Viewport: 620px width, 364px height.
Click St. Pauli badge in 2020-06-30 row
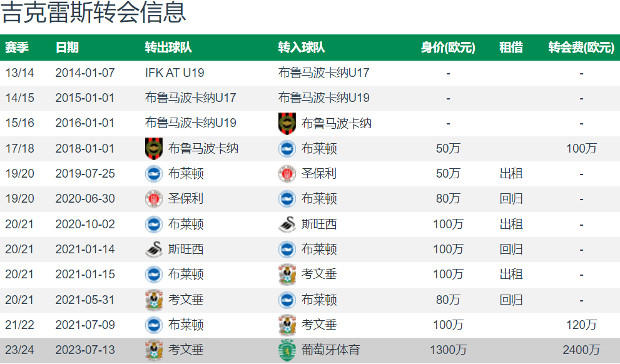(x=154, y=198)
